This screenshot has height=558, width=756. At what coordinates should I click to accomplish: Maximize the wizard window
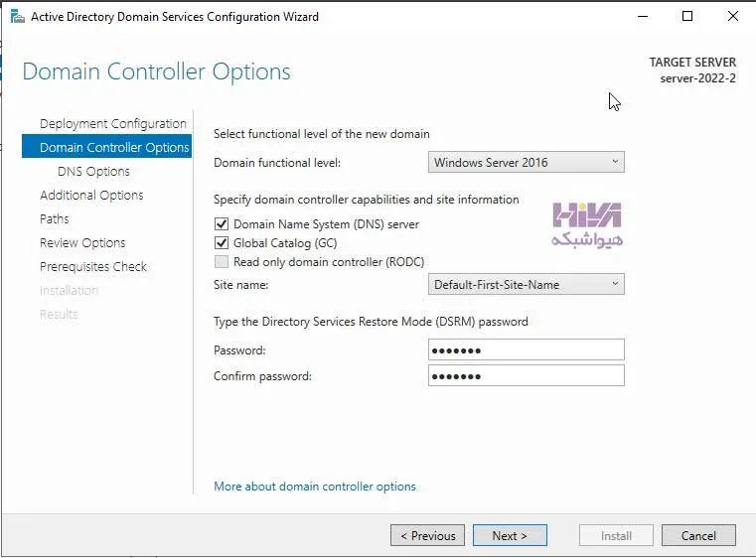pos(687,17)
